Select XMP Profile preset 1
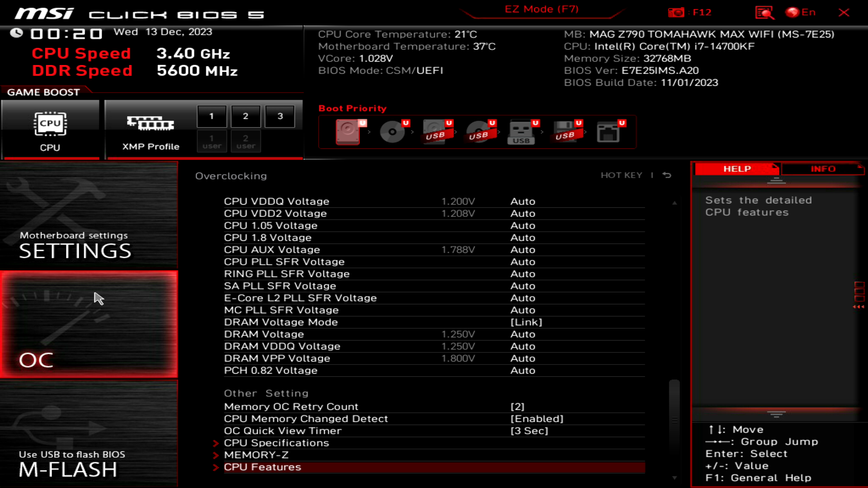The width and height of the screenshot is (868, 488). coord(212,116)
